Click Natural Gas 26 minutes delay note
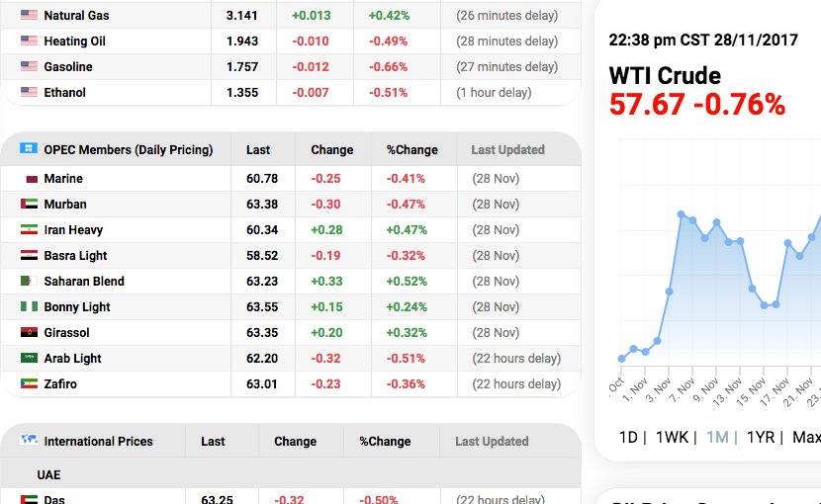 [506, 16]
